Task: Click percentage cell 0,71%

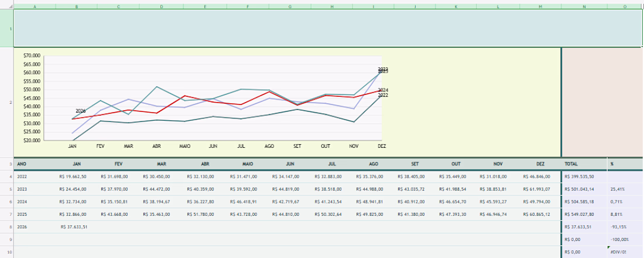Action: coord(625,202)
